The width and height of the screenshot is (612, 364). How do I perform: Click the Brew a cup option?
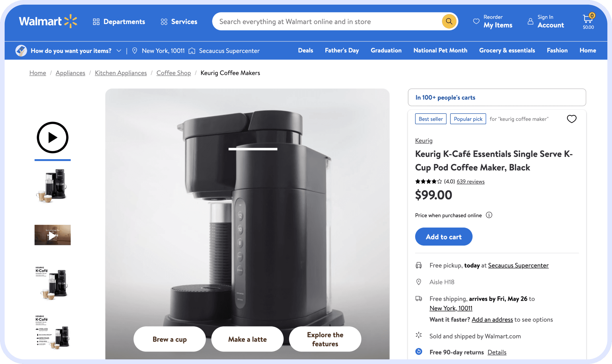tap(169, 339)
